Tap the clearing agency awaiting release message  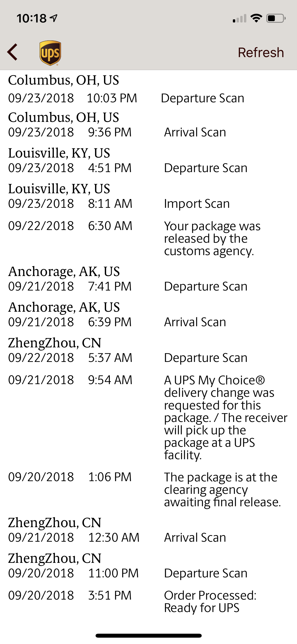click(222, 490)
